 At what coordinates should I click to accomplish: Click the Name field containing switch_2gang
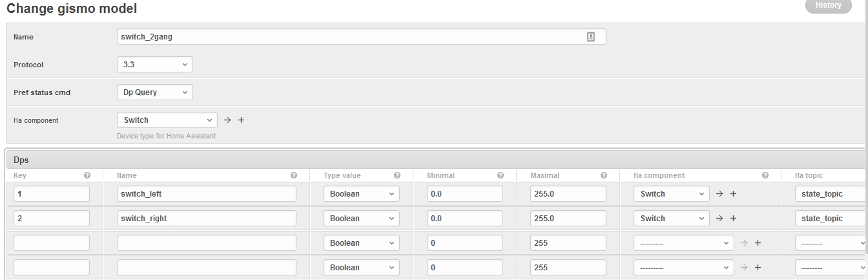pos(362,37)
